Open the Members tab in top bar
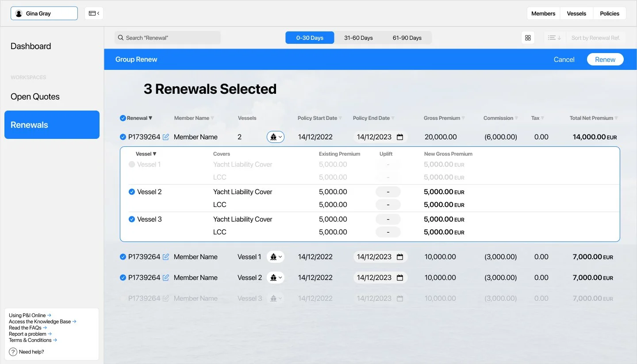Viewport: 637px width, 364px height. point(543,13)
